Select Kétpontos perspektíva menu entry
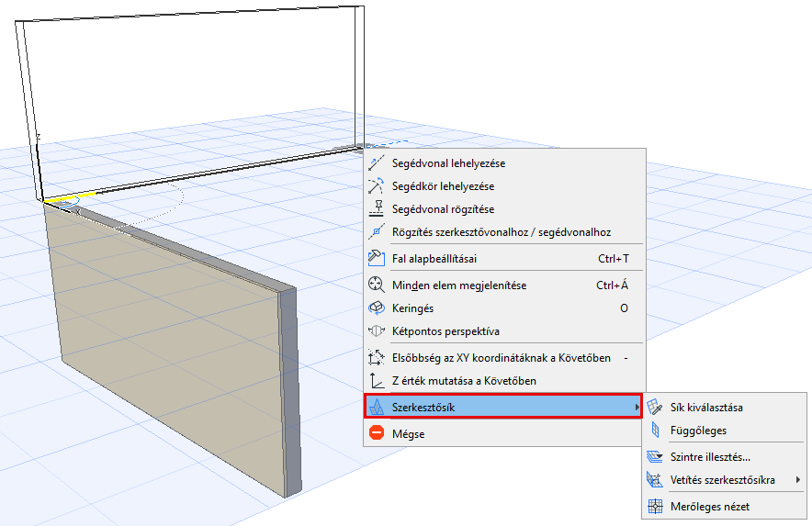Screen dimensions: 812x526 (505, 330)
